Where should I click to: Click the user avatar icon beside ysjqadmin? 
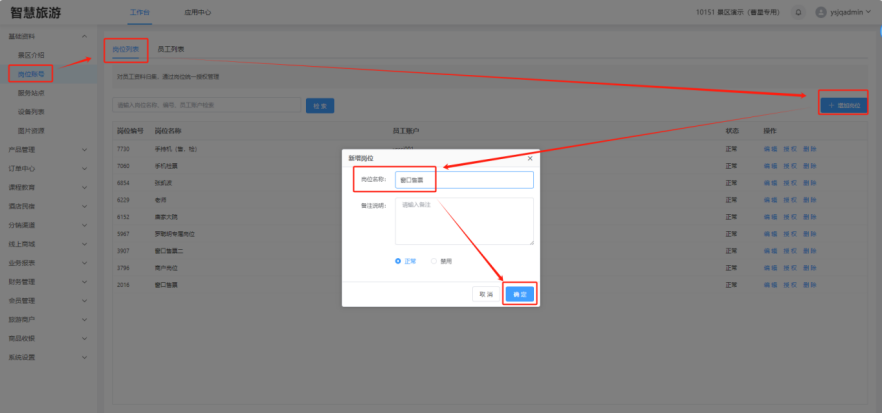point(821,12)
